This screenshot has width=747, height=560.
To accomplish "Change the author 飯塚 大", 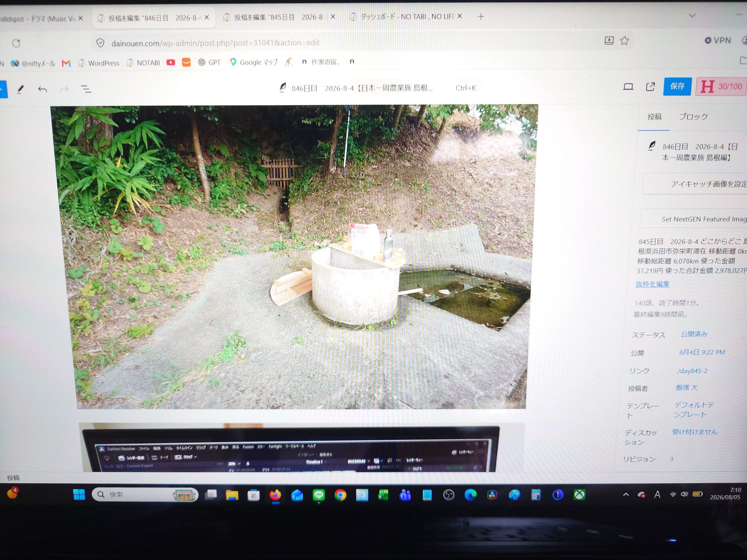I will [686, 388].
